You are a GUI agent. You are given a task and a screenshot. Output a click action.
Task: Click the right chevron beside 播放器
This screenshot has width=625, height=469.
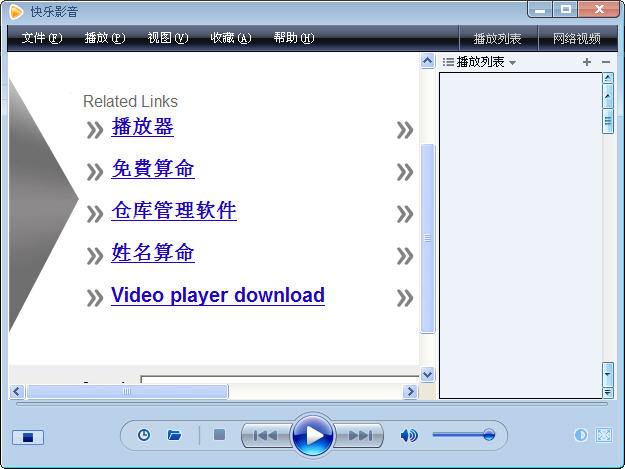tap(405, 130)
